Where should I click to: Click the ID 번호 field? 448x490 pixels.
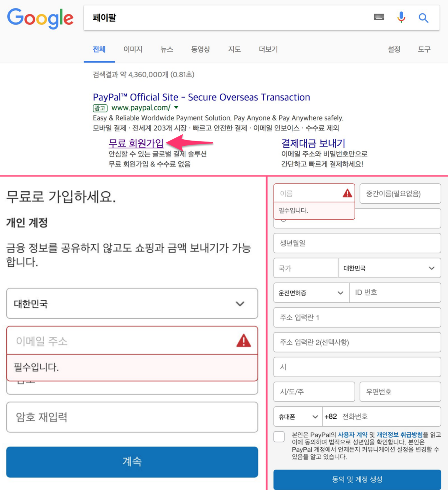pos(395,293)
